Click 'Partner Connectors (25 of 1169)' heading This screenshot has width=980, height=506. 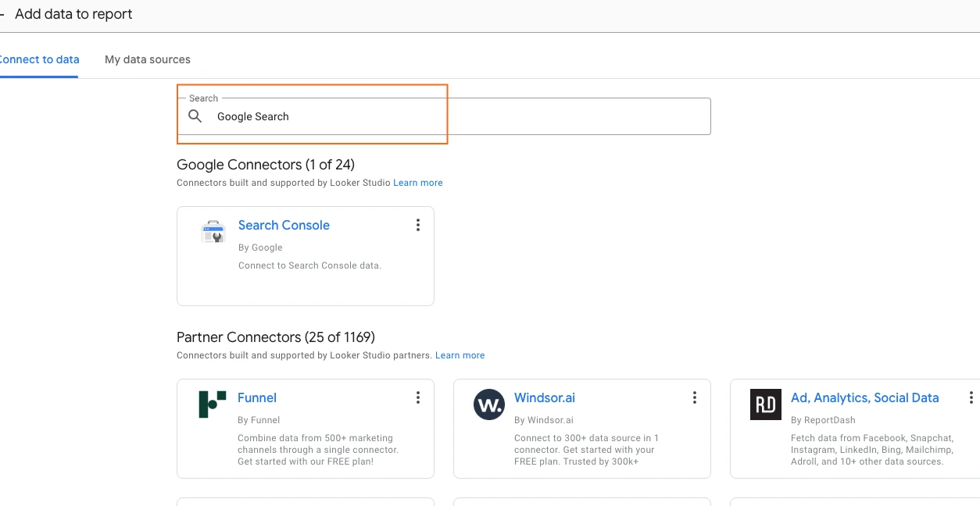[x=276, y=337]
